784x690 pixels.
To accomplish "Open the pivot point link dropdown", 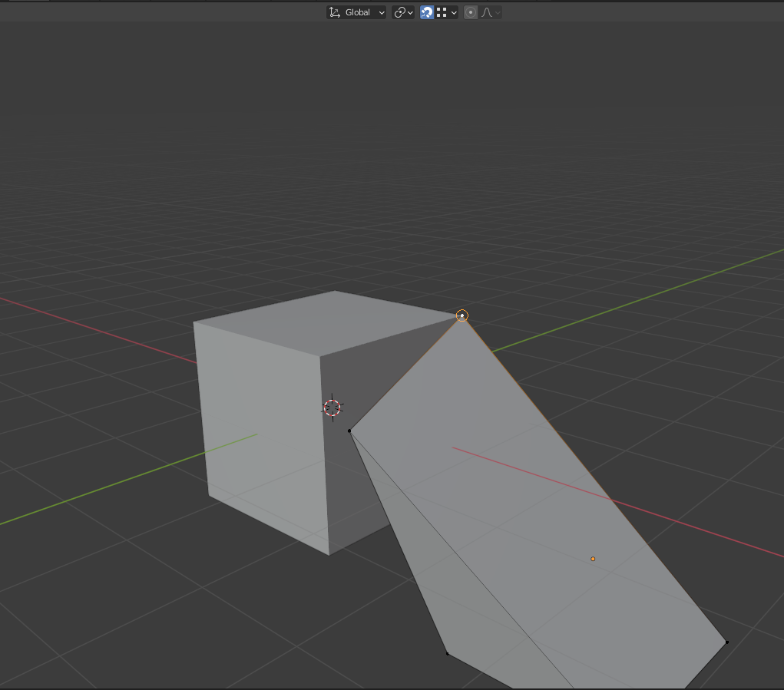I will point(403,12).
